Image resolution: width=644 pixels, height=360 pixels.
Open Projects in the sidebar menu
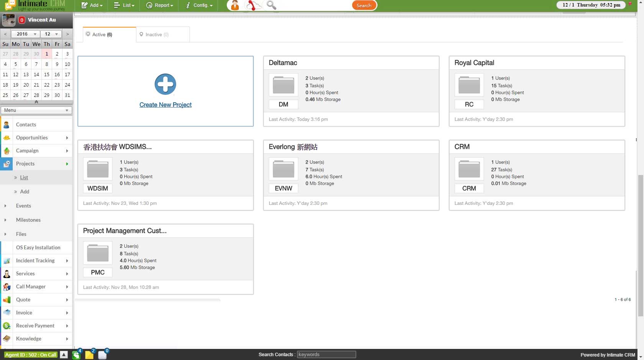point(36,164)
